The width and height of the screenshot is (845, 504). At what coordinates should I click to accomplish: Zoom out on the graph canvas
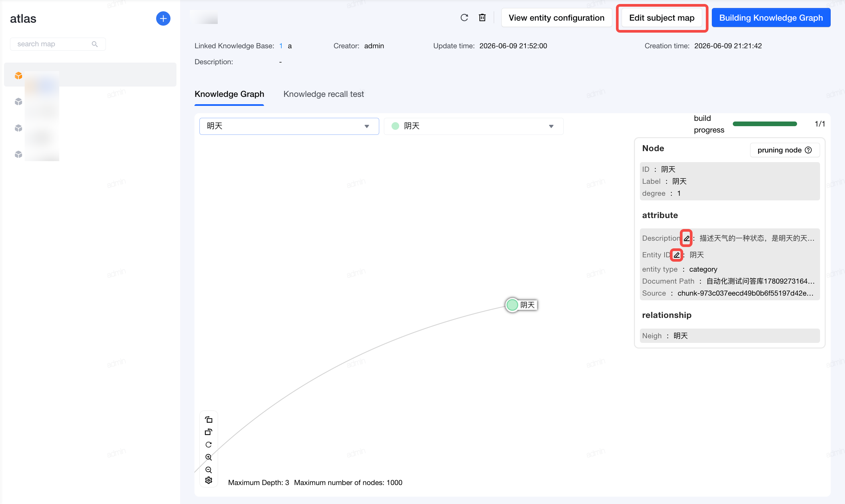(x=208, y=470)
